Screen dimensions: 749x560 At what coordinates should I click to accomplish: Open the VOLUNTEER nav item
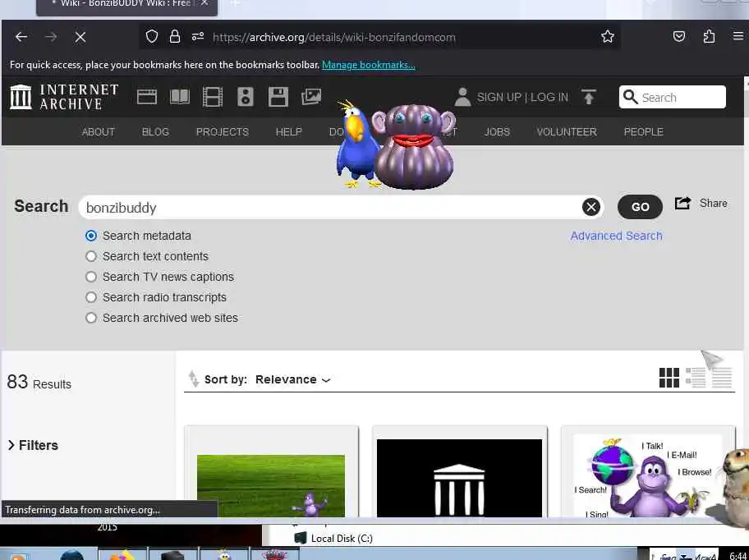point(567,131)
